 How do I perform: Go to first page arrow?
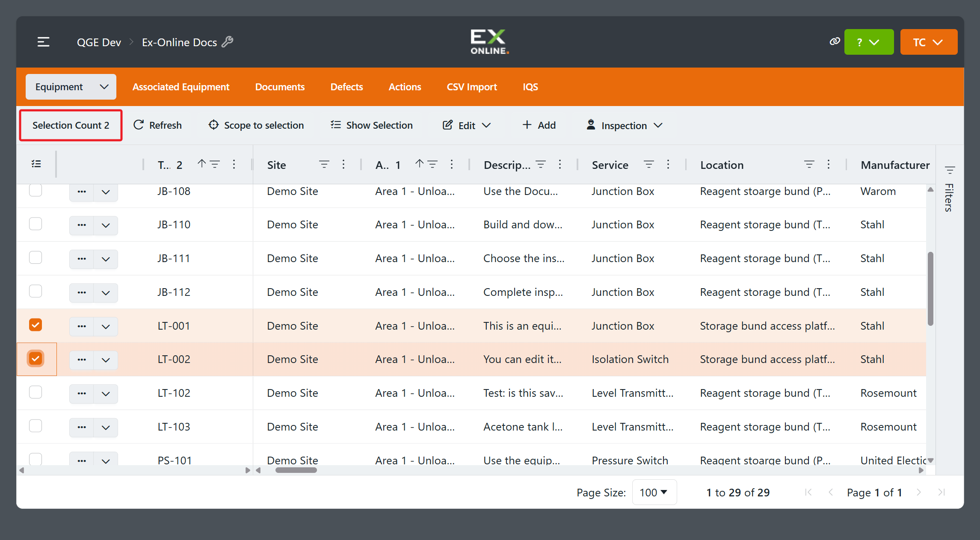[808, 492]
